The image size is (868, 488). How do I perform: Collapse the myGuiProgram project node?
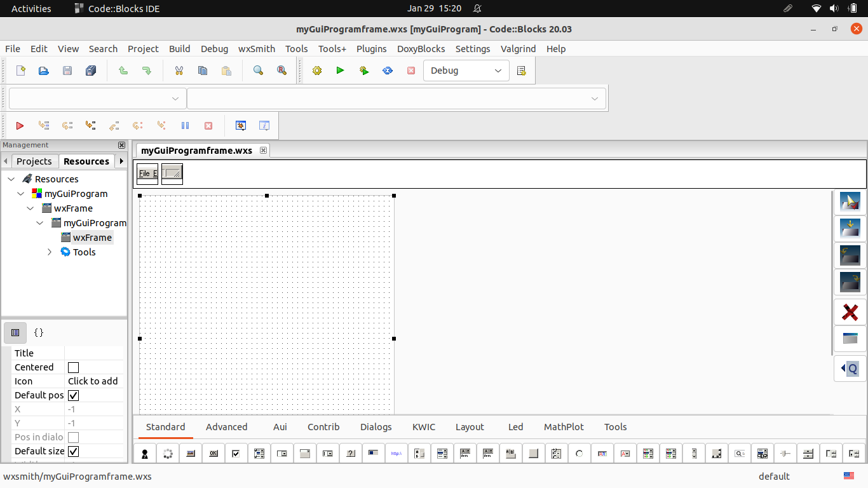click(x=21, y=194)
